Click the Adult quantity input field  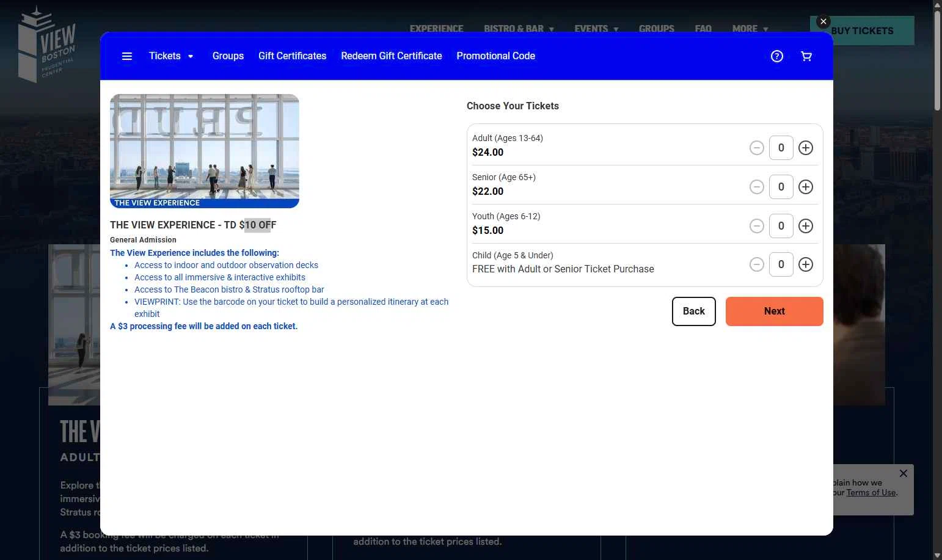click(x=781, y=148)
